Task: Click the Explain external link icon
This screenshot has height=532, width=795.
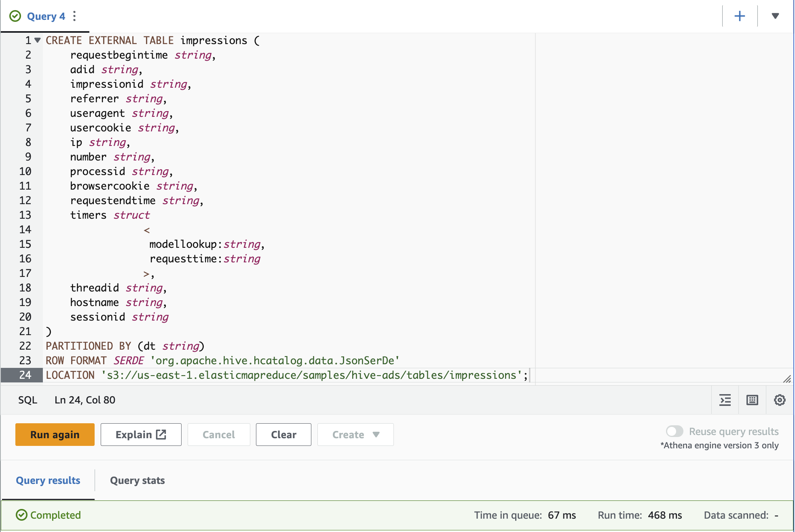Action: [x=161, y=435]
